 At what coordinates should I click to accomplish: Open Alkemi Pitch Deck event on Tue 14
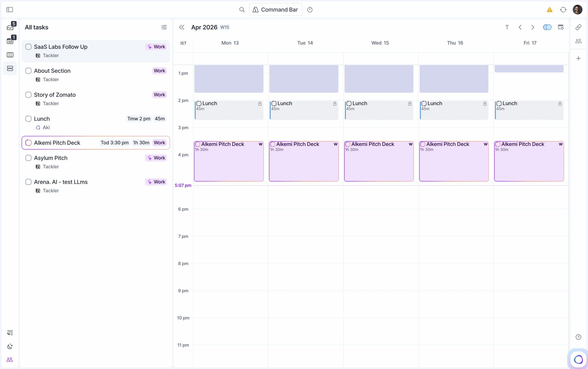304,161
